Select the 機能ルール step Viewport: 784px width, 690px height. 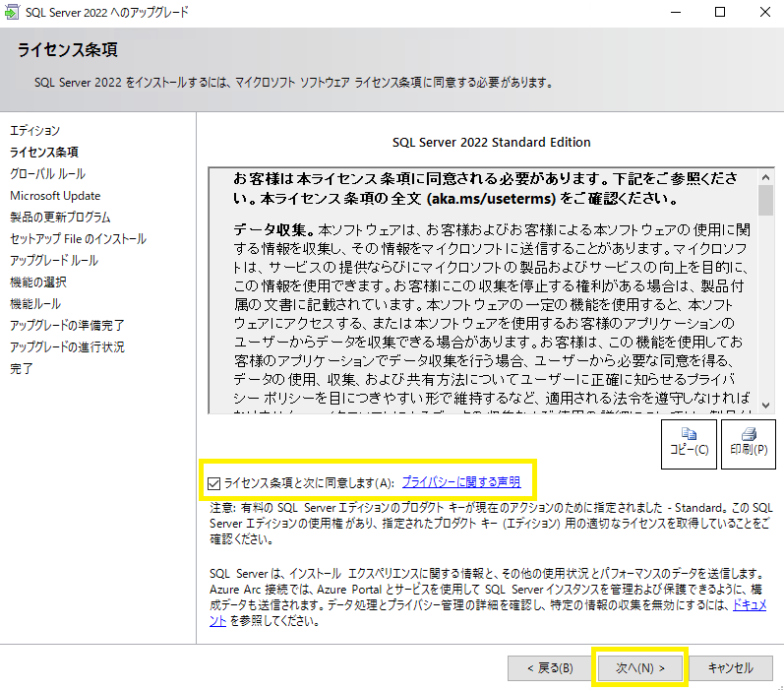point(35,304)
